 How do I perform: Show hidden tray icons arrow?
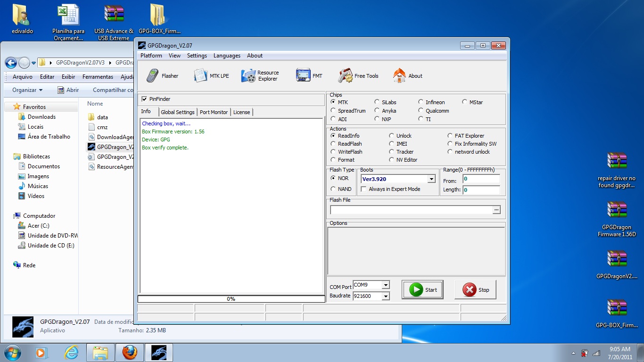pos(573,353)
